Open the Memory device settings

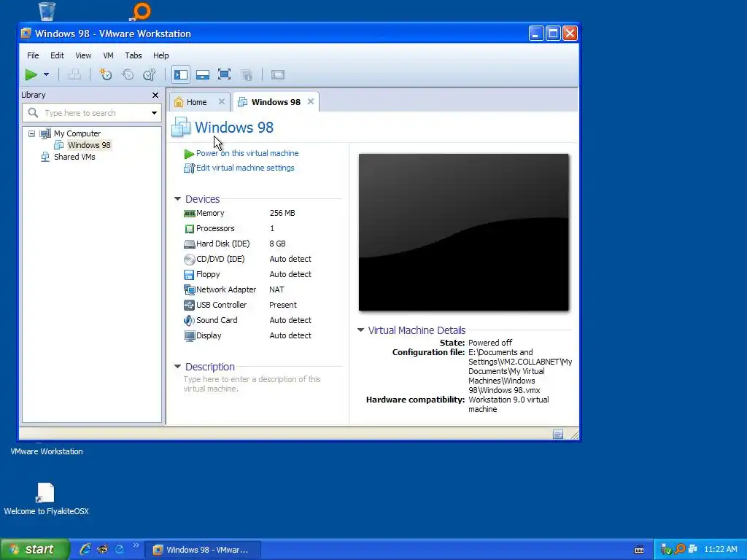point(209,214)
